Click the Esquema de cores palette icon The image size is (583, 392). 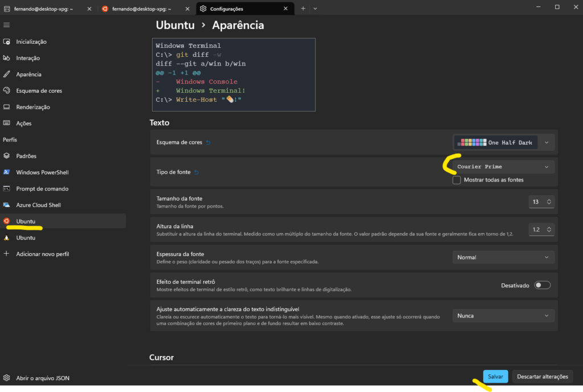(7, 90)
